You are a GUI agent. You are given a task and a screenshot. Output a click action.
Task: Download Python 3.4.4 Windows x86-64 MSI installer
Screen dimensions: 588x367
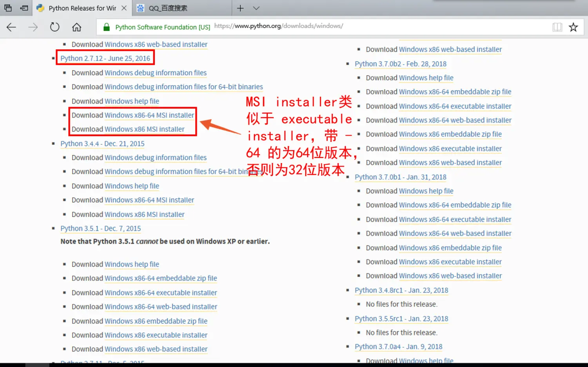pos(149,200)
